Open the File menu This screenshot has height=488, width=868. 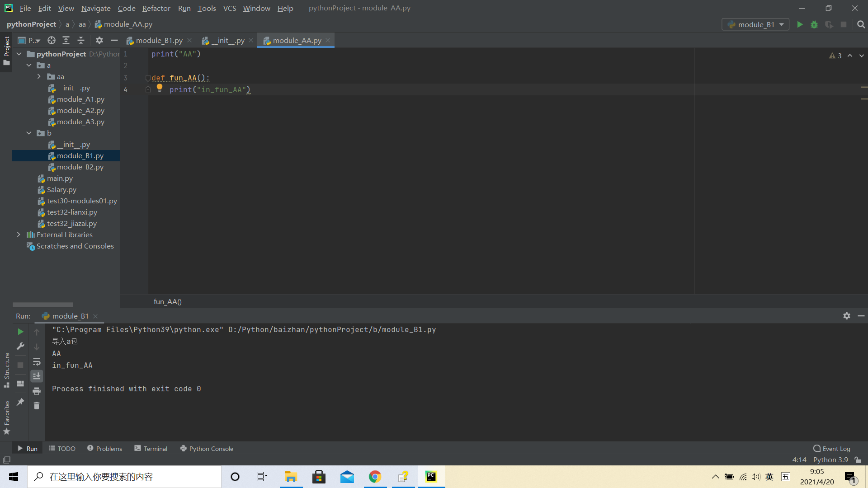coord(25,8)
